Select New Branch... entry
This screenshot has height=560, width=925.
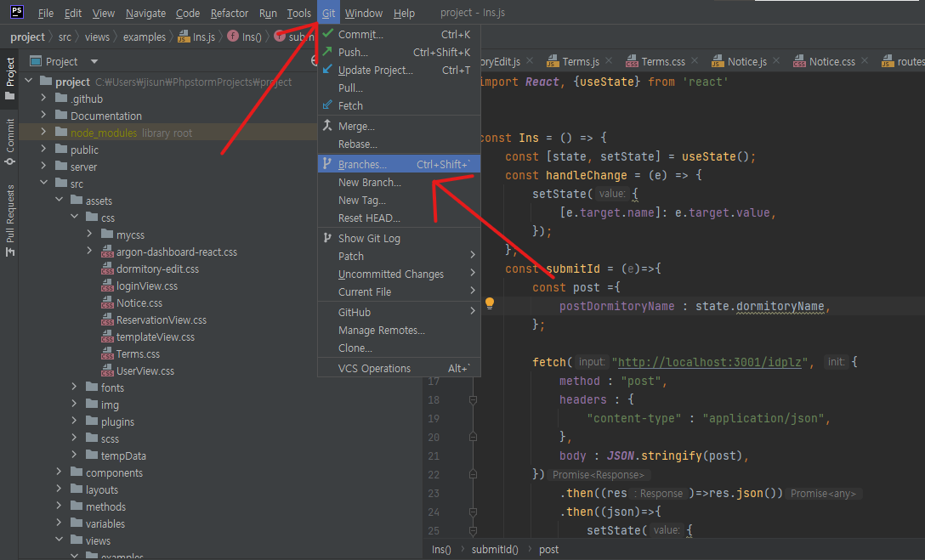click(x=399, y=183)
